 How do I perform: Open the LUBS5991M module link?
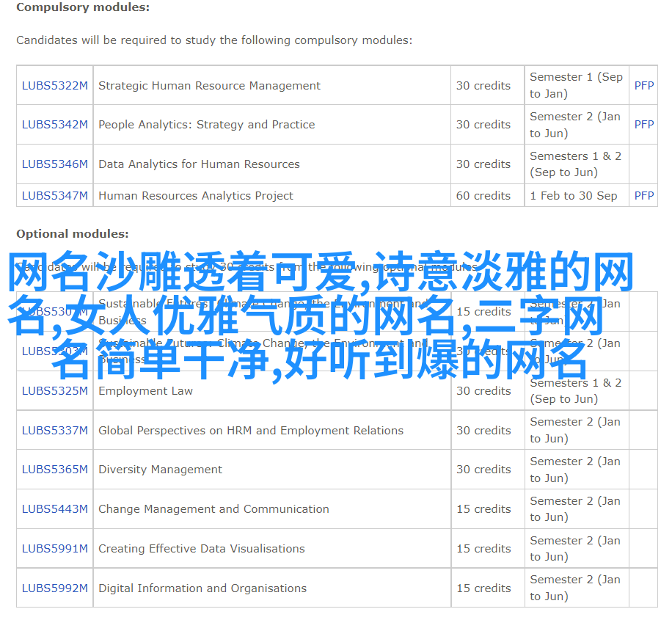(x=55, y=549)
